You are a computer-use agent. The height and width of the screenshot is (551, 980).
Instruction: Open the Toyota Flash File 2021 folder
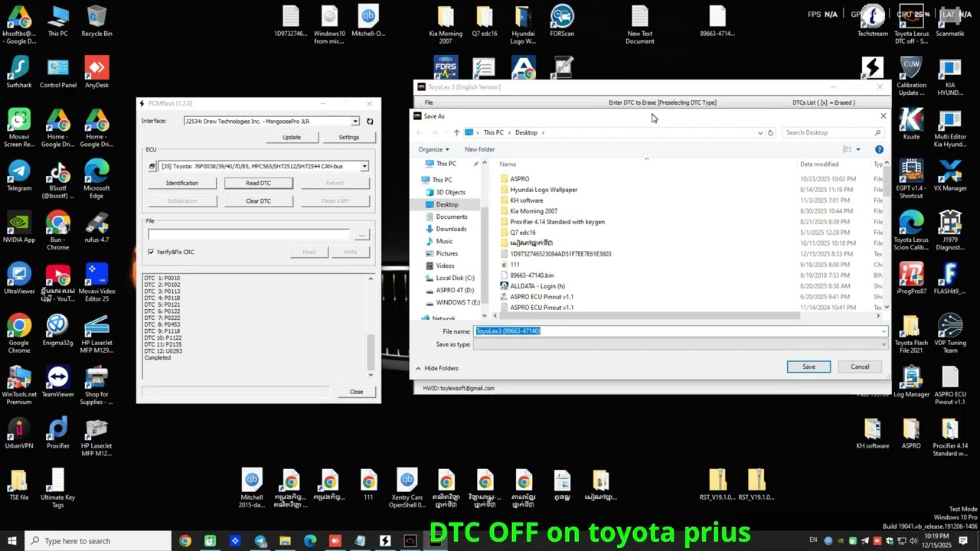tap(911, 334)
